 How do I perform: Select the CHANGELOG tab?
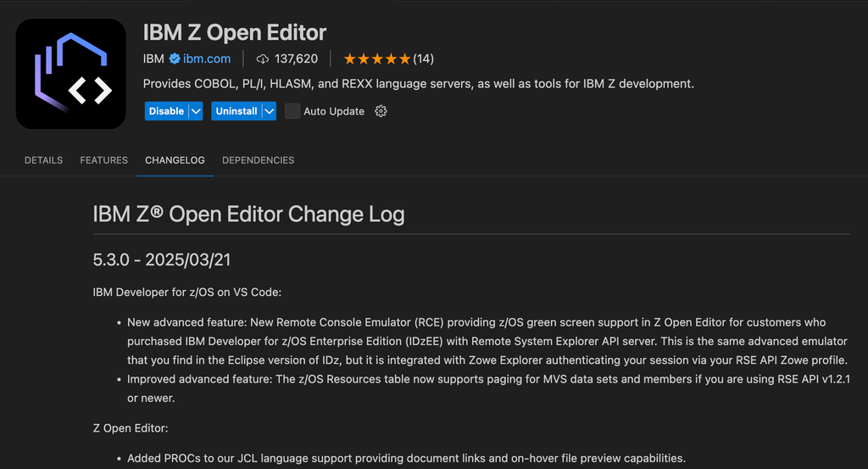coord(175,160)
